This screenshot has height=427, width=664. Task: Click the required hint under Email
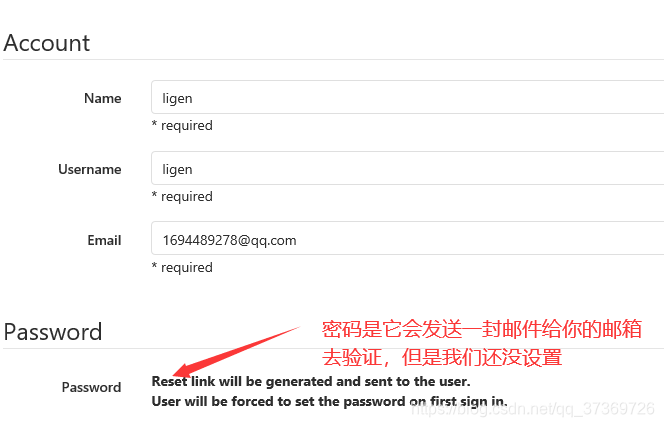182,267
